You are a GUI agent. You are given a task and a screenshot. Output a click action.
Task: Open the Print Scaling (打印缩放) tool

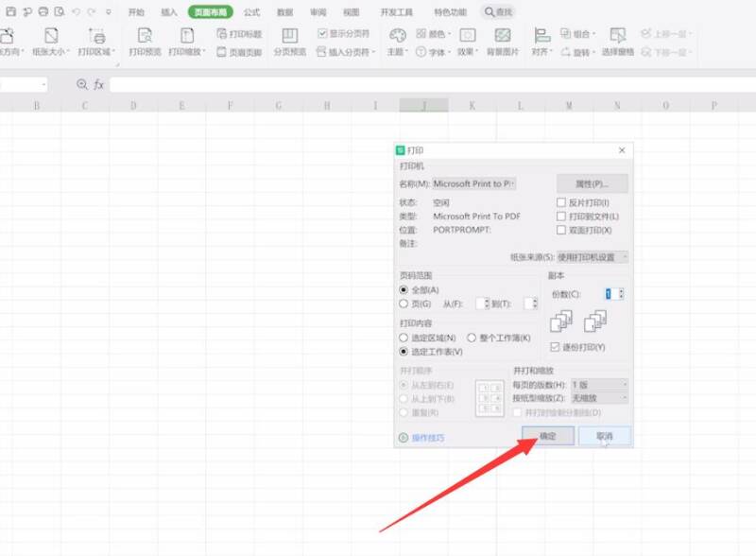(186, 42)
